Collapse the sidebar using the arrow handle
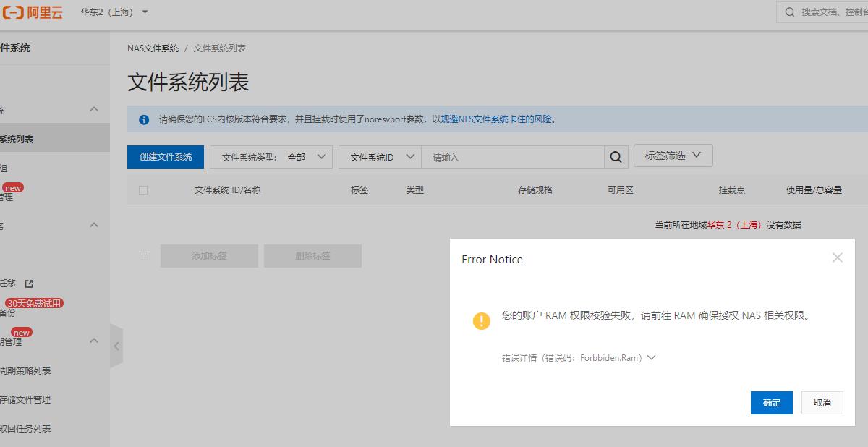Image resolution: width=868 pixels, height=447 pixels. pos(116,346)
